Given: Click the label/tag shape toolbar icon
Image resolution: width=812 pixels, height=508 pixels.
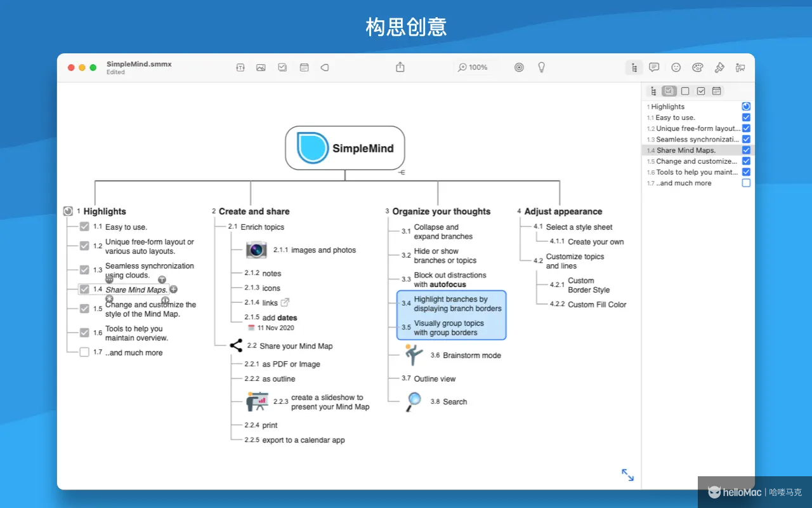Looking at the screenshot, I should click(x=325, y=67).
